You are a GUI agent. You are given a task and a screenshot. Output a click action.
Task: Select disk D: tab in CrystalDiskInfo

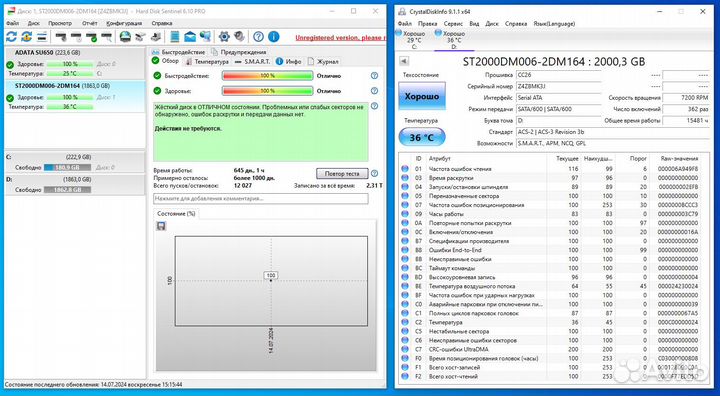[x=454, y=40]
